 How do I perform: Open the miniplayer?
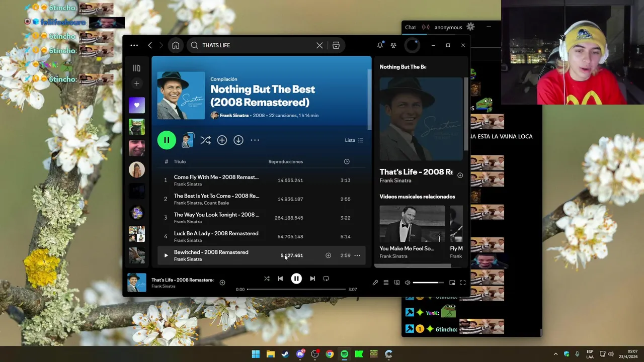[x=452, y=283]
